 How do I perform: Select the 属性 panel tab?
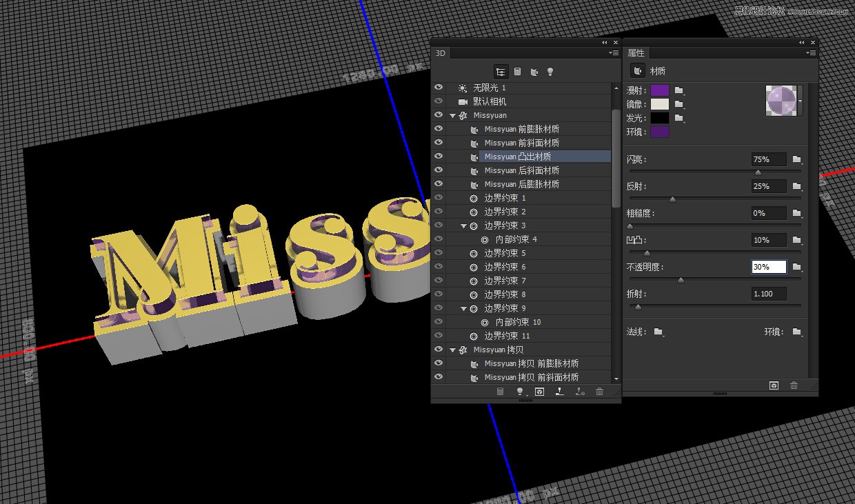point(636,52)
